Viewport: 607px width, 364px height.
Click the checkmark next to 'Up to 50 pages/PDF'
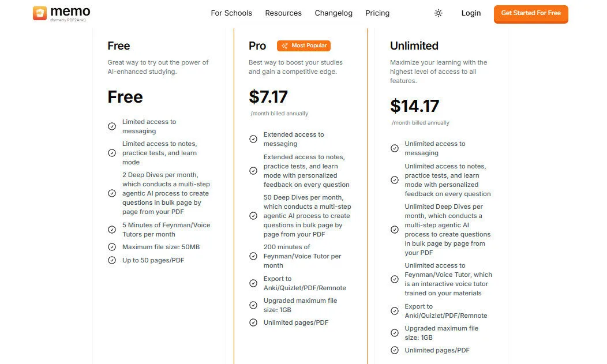(112, 260)
